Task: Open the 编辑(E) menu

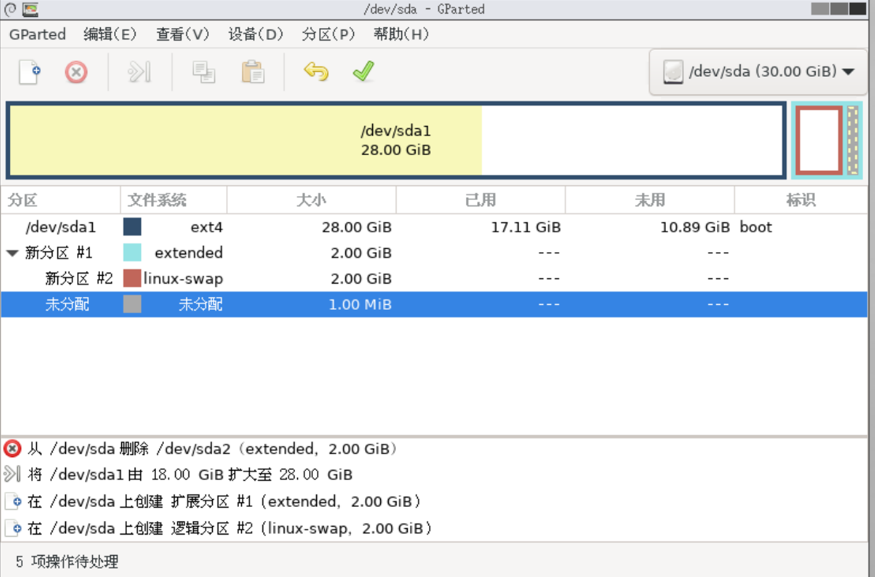Action: 110,35
